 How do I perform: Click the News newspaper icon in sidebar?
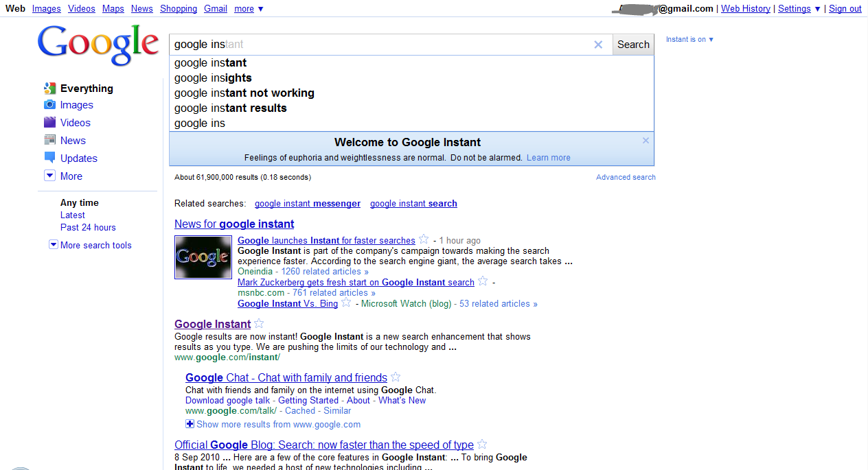49,140
